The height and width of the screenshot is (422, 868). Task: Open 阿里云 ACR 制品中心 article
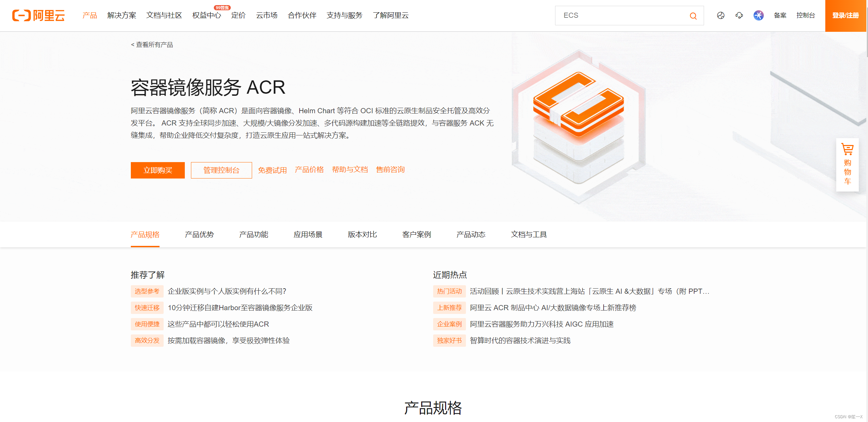[x=553, y=308]
